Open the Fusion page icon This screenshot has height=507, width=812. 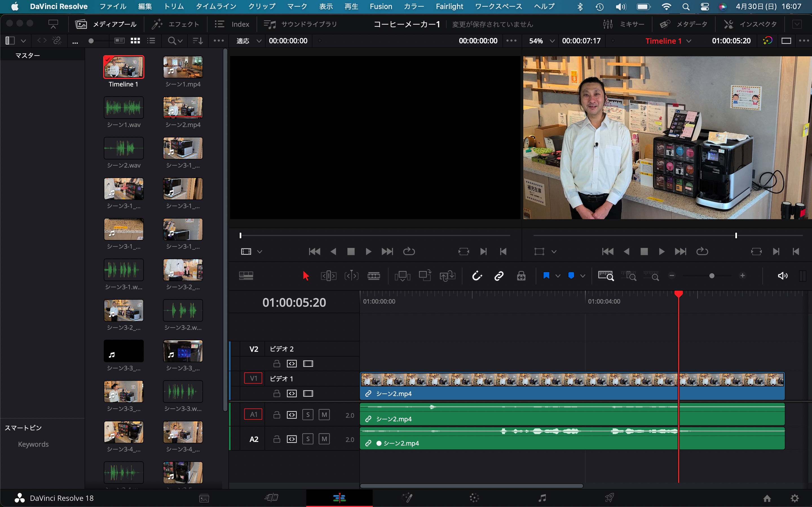pos(407,498)
